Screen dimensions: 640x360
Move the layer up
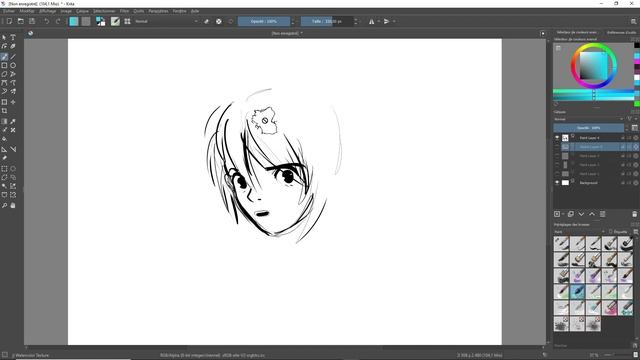pos(592,214)
